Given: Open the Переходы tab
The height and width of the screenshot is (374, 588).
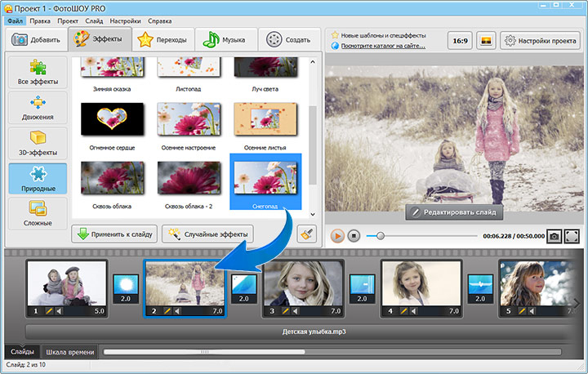Looking at the screenshot, I should click(x=163, y=39).
